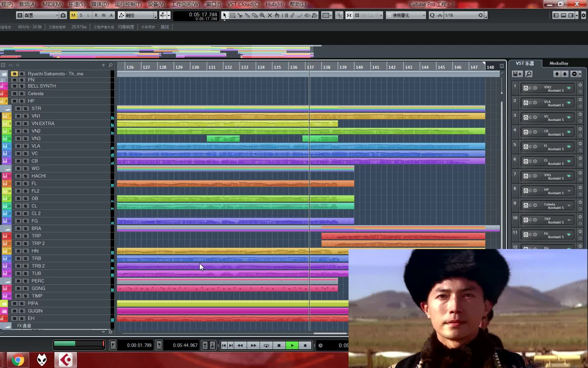The image size is (588, 368).
Task: Toggle Snap to Zero Crossing
Action: pos(339,15)
